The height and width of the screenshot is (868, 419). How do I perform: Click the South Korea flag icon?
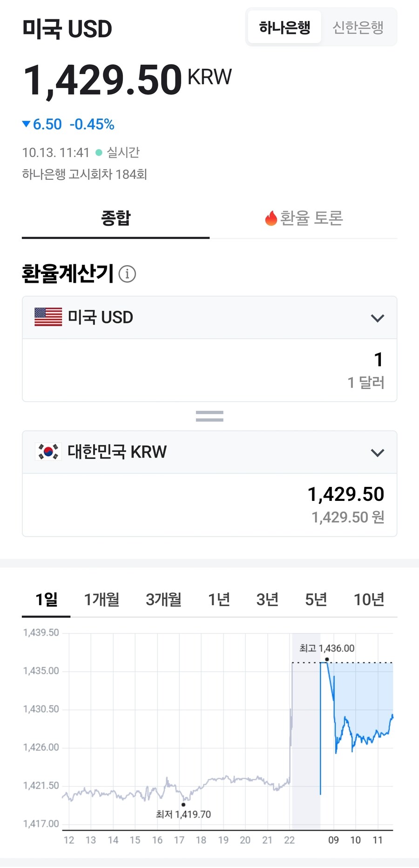(48, 452)
